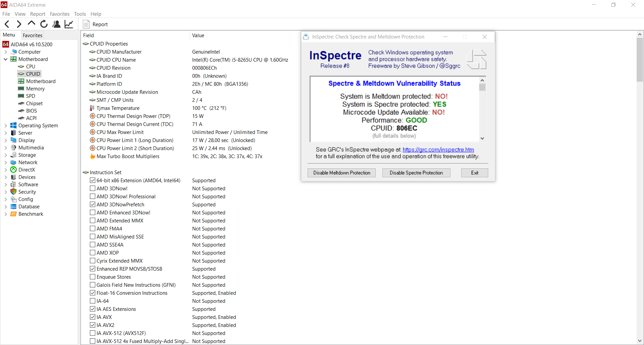
Task: Open the graph chart icon in toolbar
Action: click(69, 24)
